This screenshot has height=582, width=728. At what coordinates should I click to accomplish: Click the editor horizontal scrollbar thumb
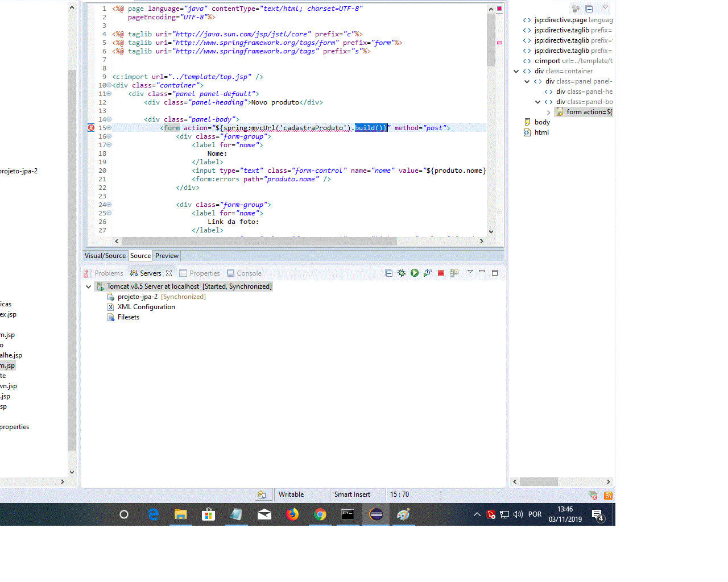tap(258, 241)
